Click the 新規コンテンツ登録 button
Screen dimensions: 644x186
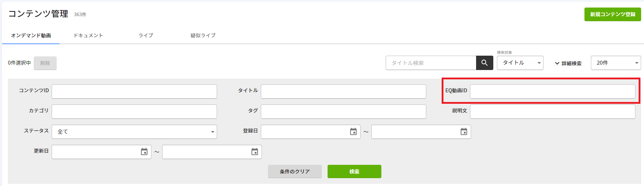coord(612,14)
